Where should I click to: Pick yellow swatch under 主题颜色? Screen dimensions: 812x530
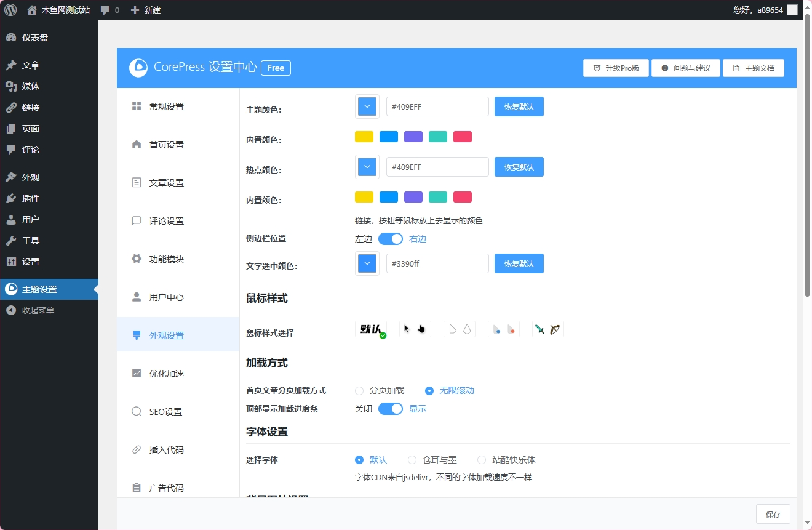point(364,137)
